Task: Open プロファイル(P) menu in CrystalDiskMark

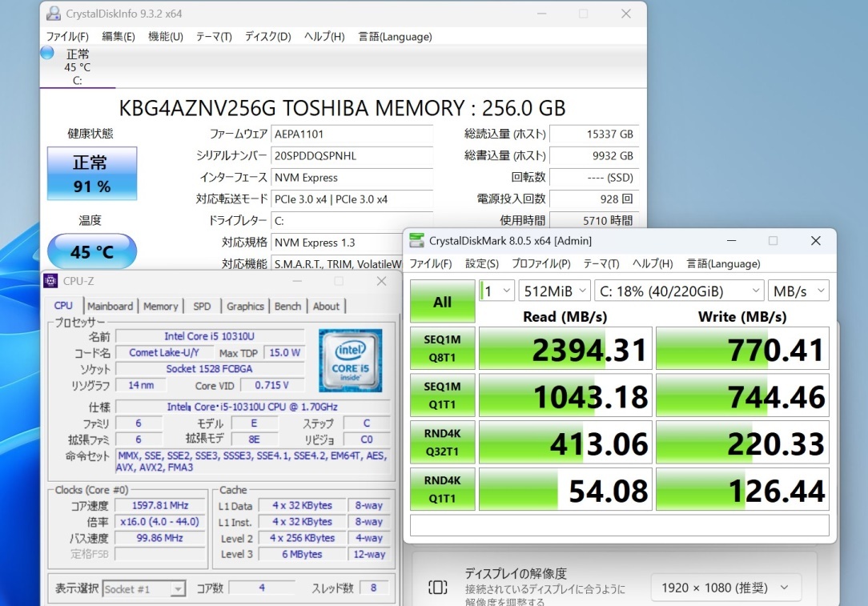Action: click(540, 263)
